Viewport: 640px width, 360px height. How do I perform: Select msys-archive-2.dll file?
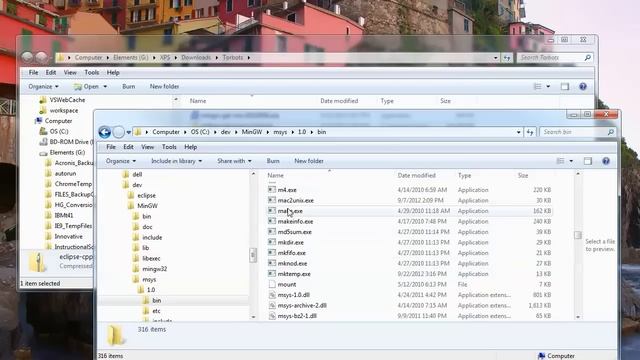click(302, 305)
